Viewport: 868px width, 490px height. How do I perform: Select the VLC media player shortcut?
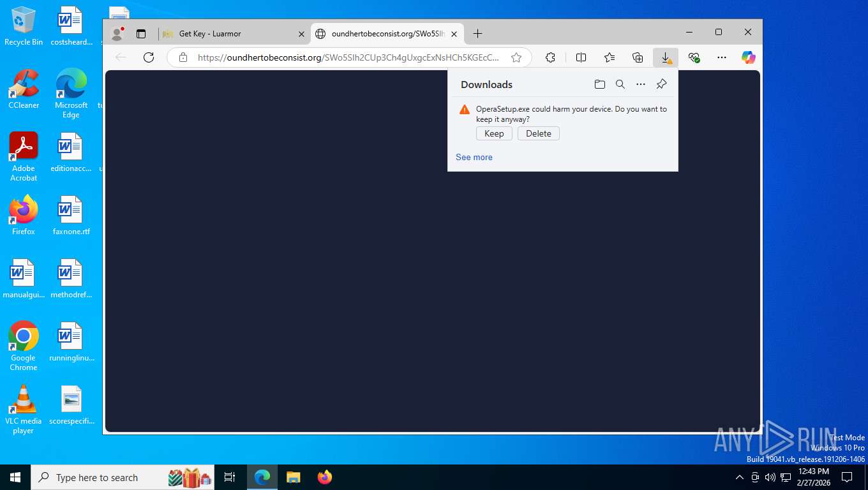click(x=24, y=410)
